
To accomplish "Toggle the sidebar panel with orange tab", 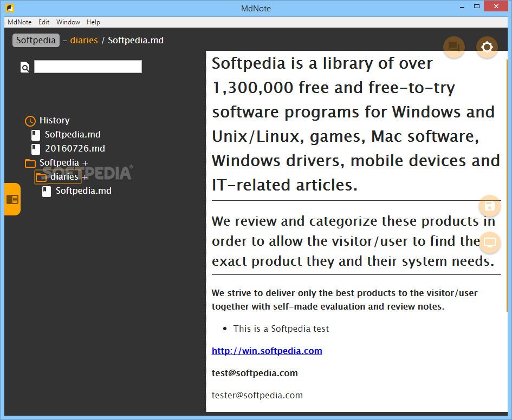I will tap(12, 199).
